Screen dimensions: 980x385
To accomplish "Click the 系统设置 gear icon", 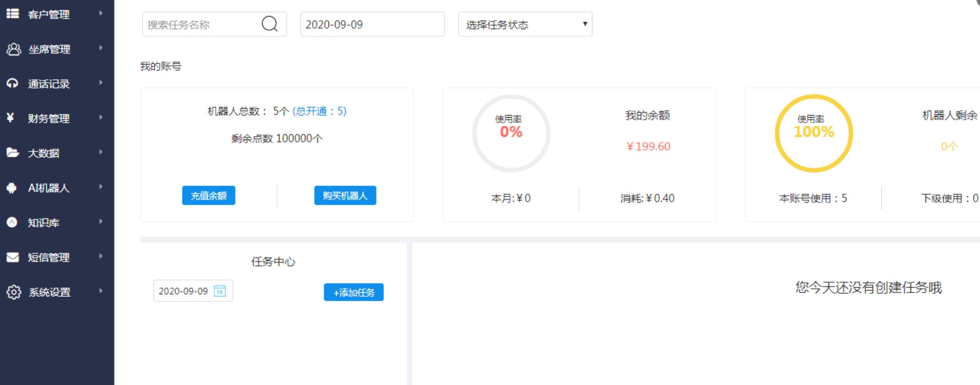I will point(13,292).
